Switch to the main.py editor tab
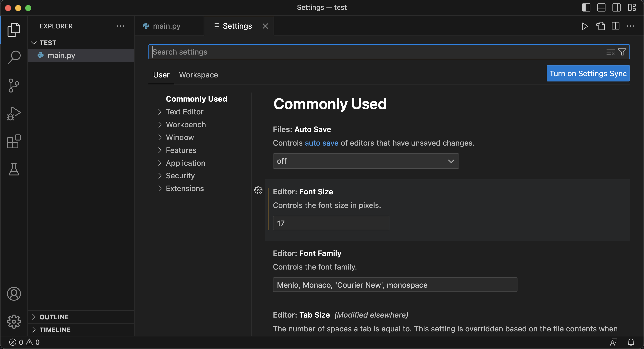 pos(167,26)
